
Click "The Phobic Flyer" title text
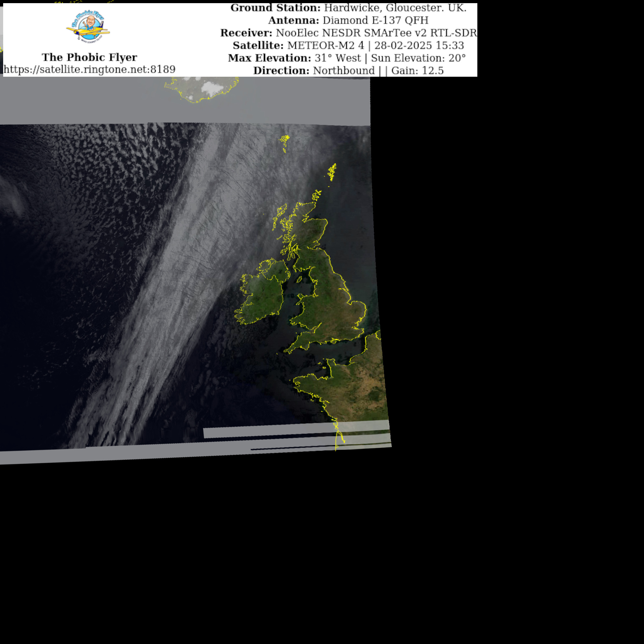[89, 57]
